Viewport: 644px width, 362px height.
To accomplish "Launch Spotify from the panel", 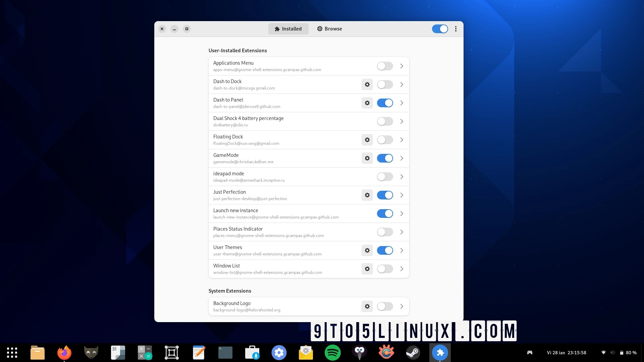I will point(332,353).
